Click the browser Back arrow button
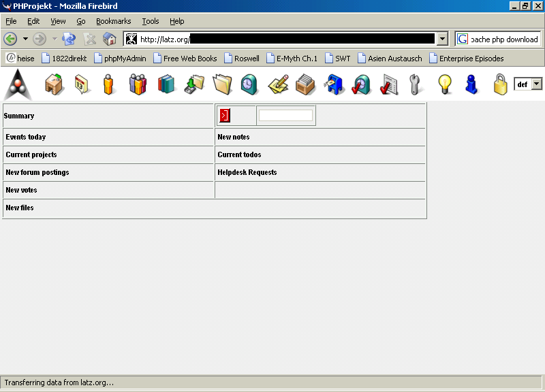545x392 pixels. 10,39
